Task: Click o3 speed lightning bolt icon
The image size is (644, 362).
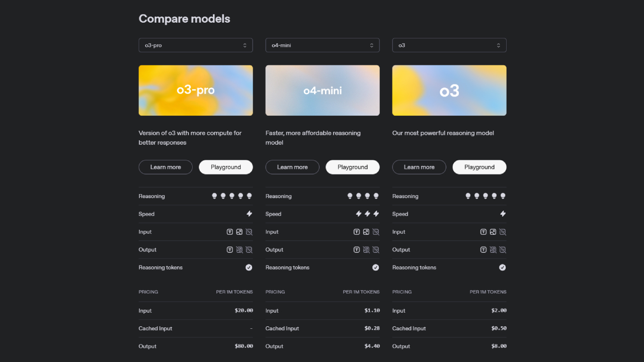Action: point(503,214)
